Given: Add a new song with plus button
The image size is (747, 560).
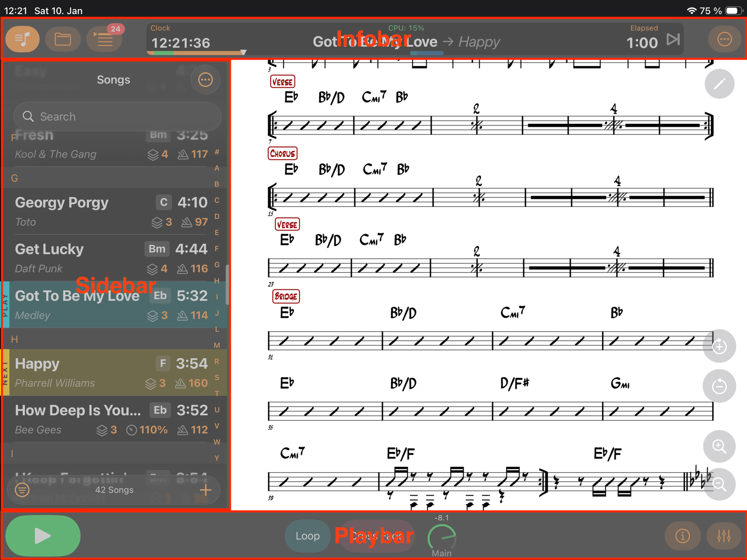Looking at the screenshot, I should 206,490.
